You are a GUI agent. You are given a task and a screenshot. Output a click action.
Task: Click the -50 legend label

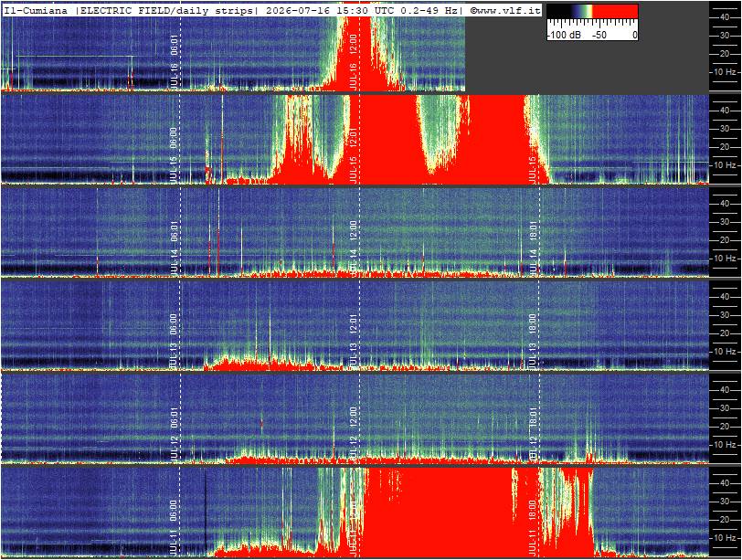click(599, 35)
